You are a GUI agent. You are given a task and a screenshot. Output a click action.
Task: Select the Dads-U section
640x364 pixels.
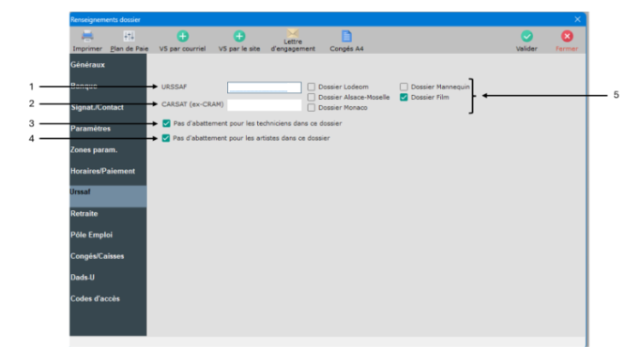pos(108,277)
